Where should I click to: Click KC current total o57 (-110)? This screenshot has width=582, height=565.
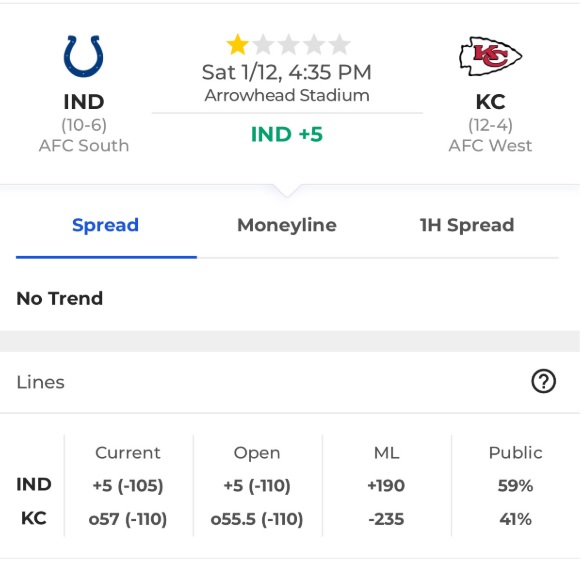tap(128, 519)
